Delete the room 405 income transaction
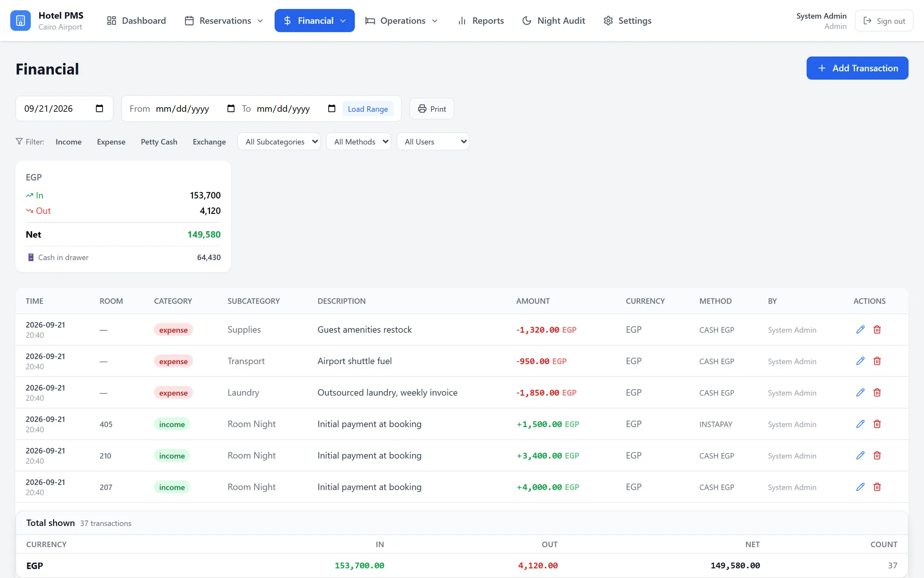The width and height of the screenshot is (924, 578). tap(877, 424)
